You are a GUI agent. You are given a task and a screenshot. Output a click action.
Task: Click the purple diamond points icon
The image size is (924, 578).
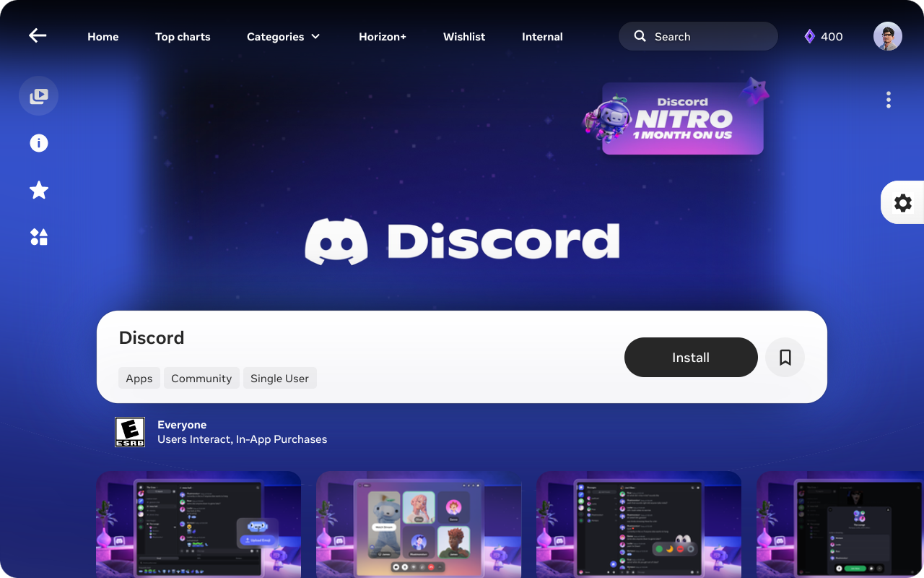click(x=809, y=36)
